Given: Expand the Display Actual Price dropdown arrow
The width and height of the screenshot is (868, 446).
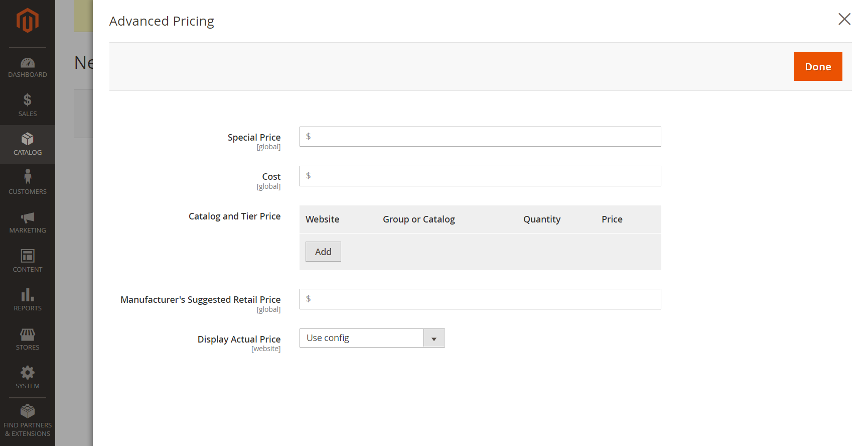Looking at the screenshot, I should pyautogui.click(x=434, y=338).
